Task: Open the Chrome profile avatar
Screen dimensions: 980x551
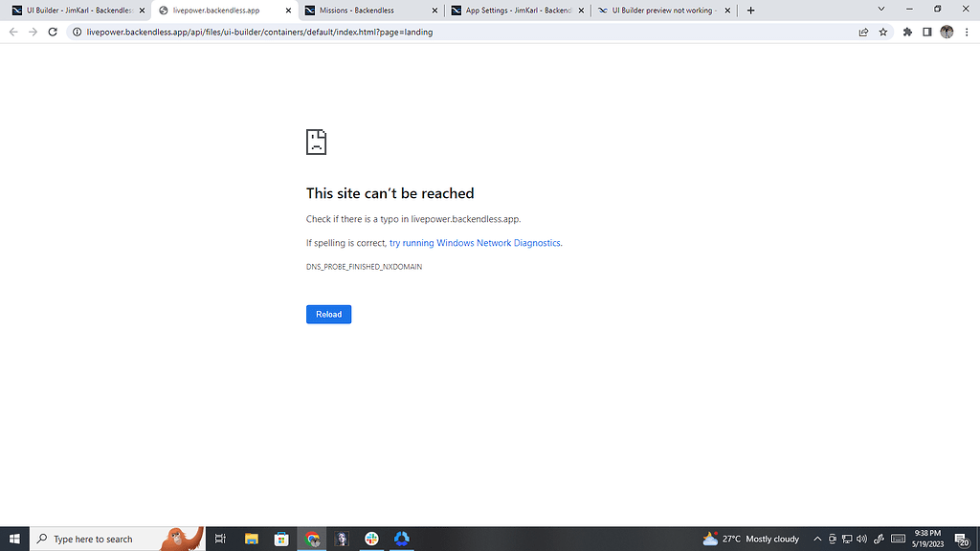Action: pyautogui.click(x=947, y=32)
